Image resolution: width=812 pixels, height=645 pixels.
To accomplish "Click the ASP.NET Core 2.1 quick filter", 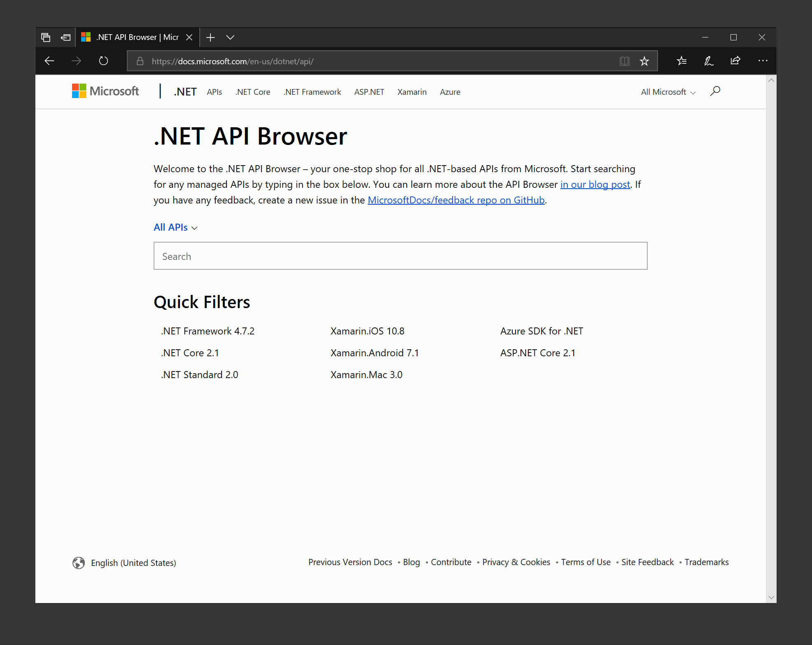I will click(x=537, y=352).
